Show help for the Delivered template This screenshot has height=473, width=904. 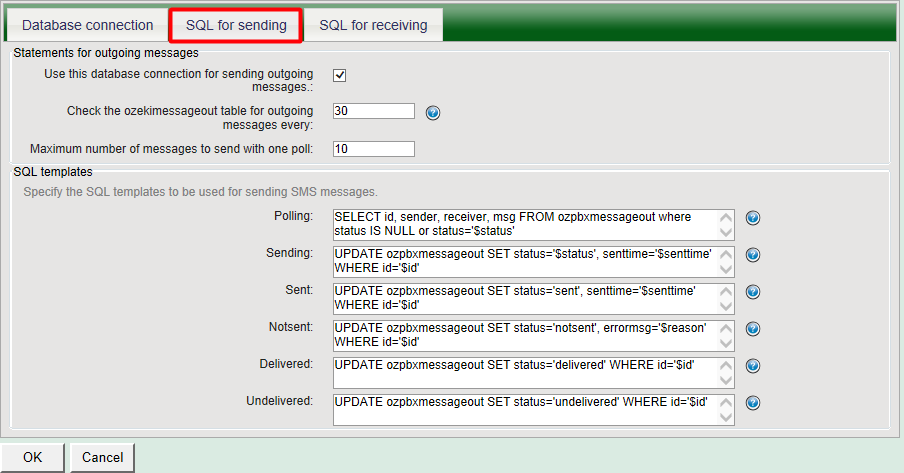[754, 366]
